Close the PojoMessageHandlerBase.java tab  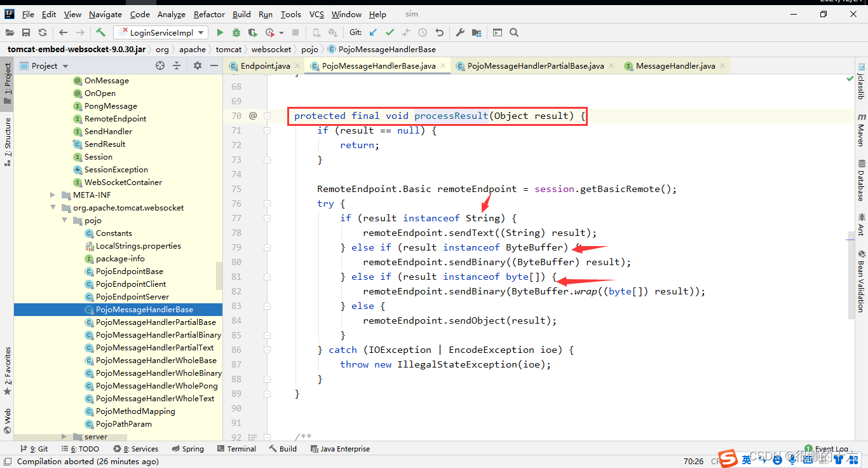point(443,65)
